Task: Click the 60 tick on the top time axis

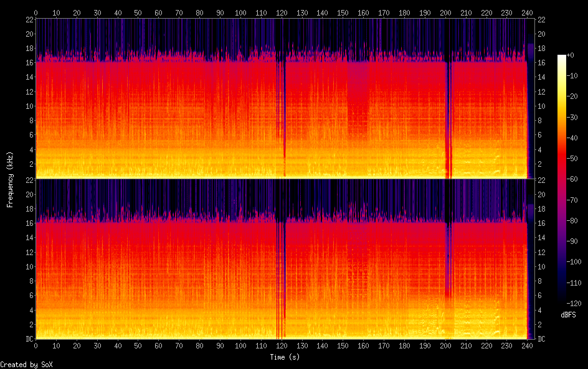Action: 159,12
